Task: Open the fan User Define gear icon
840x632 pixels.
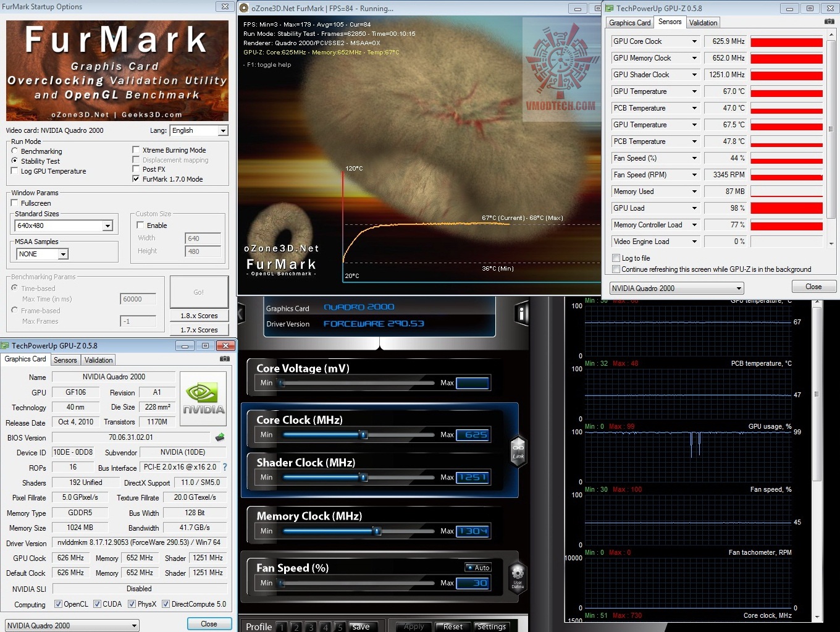Action: point(518,575)
